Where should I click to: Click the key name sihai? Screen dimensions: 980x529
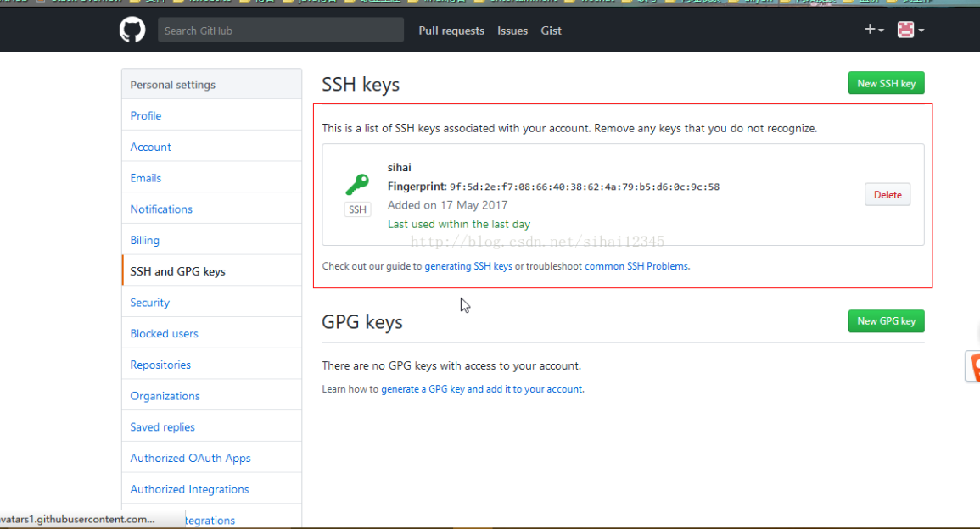pyautogui.click(x=400, y=167)
